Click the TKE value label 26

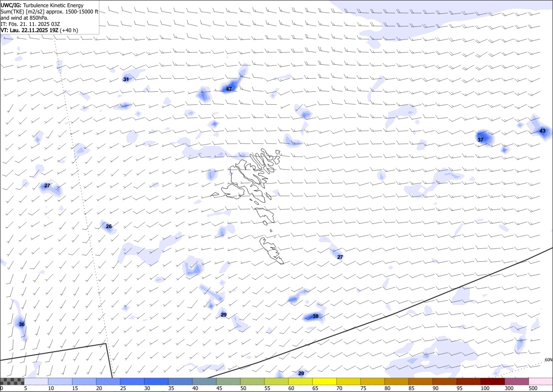[x=109, y=226]
